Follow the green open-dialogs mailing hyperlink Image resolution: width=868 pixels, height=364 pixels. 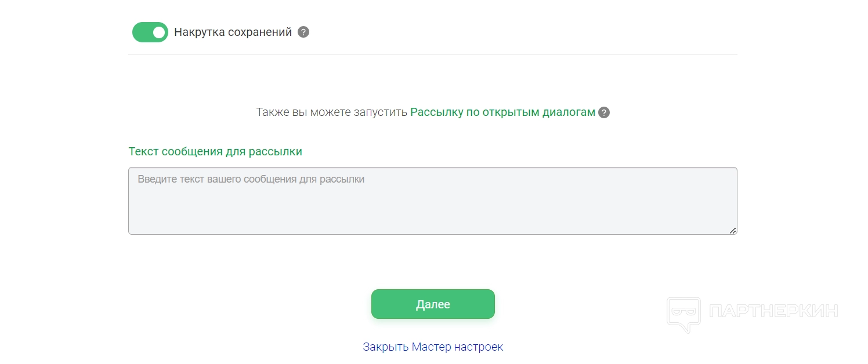(502, 112)
